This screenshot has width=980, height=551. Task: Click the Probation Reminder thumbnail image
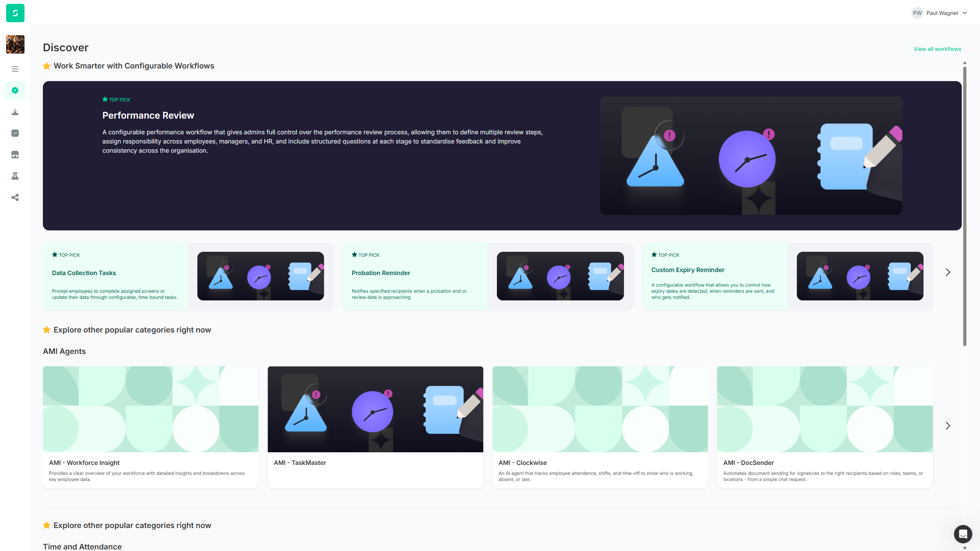coord(560,276)
